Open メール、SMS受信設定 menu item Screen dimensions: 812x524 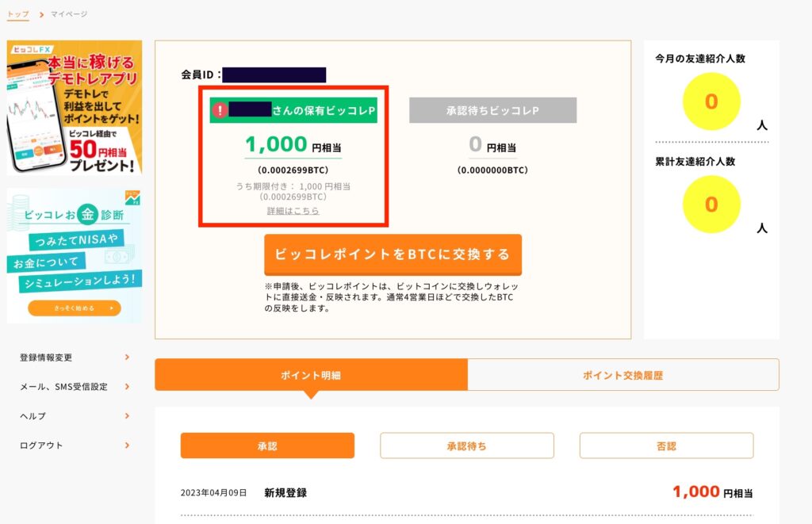(x=74, y=387)
